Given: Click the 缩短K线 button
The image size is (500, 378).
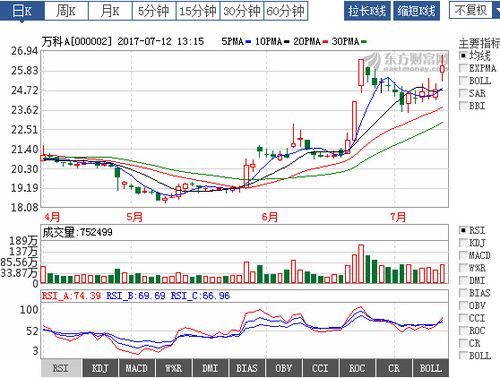Looking at the screenshot, I should coord(416,11).
